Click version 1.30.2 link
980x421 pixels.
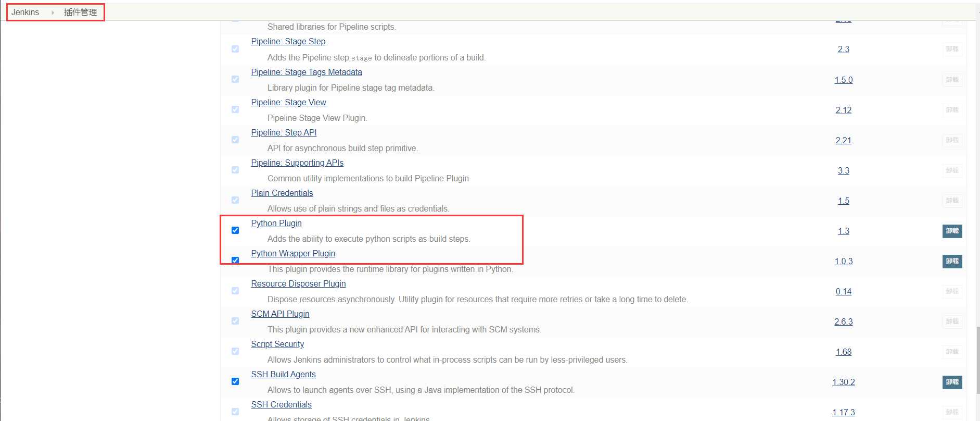pyautogui.click(x=844, y=382)
